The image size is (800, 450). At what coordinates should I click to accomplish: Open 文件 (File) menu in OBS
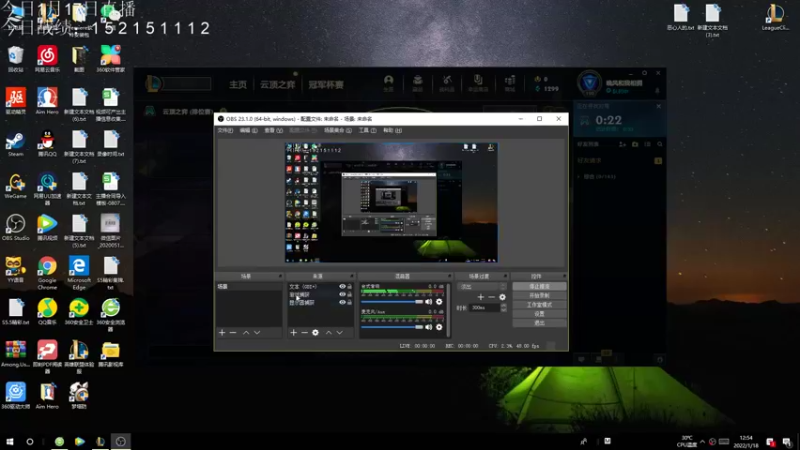tap(225, 131)
